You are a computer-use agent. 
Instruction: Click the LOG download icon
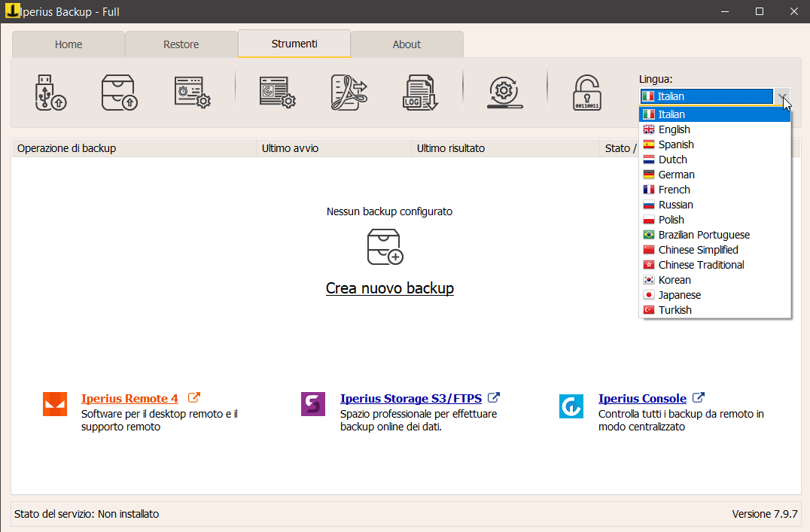pyautogui.click(x=420, y=93)
